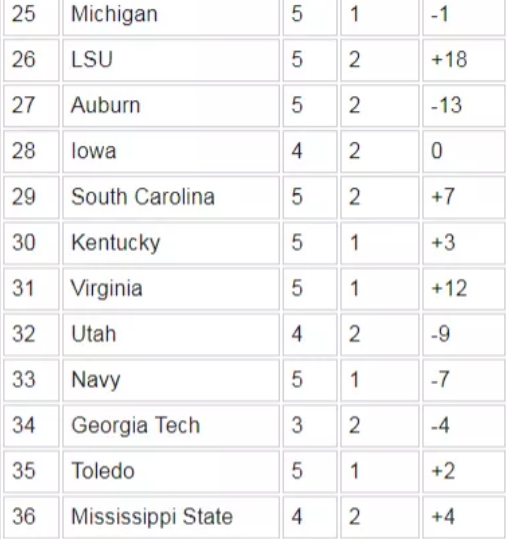The width and height of the screenshot is (507, 539).
Task: Select the LSU row name cell
Action: point(171,60)
